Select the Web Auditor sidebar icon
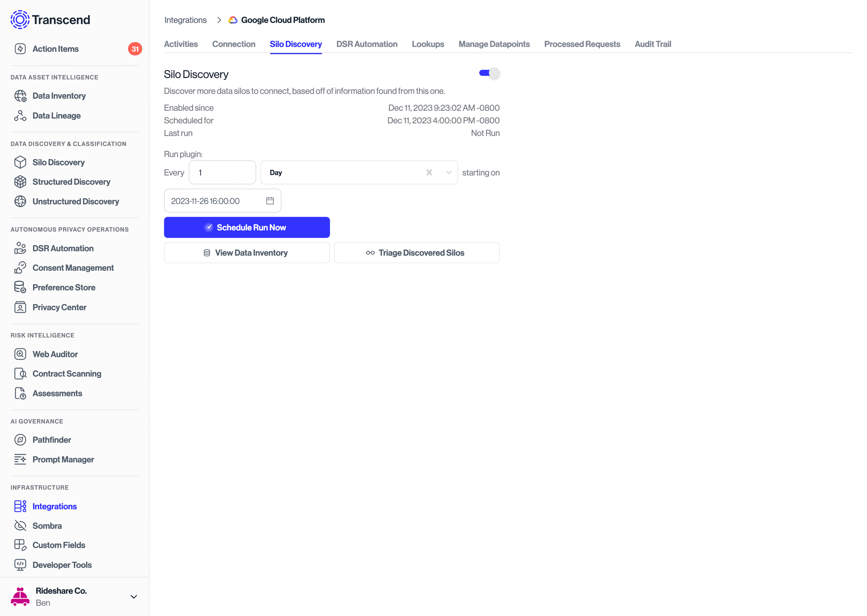Image resolution: width=867 pixels, height=616 pixels. coord(20,354)
